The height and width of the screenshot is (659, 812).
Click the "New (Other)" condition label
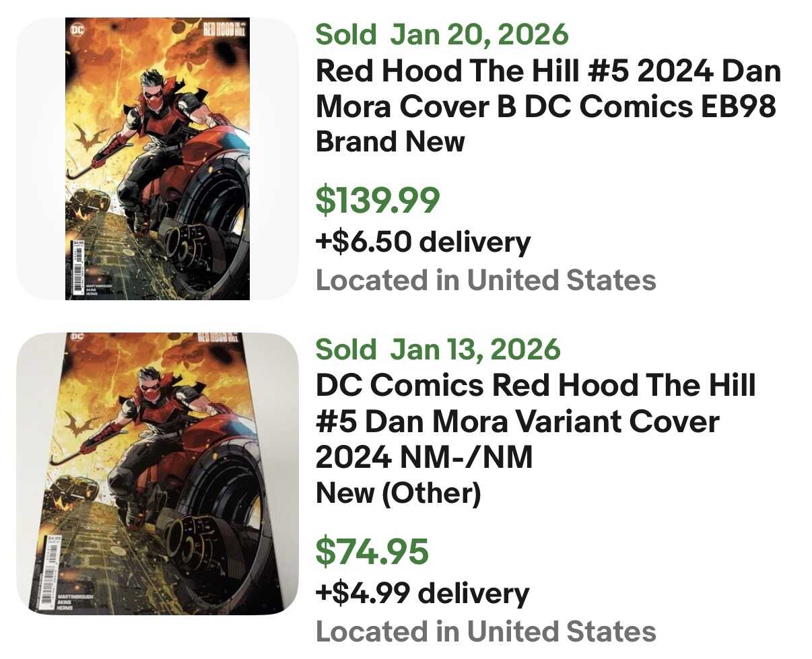point(399,493)
